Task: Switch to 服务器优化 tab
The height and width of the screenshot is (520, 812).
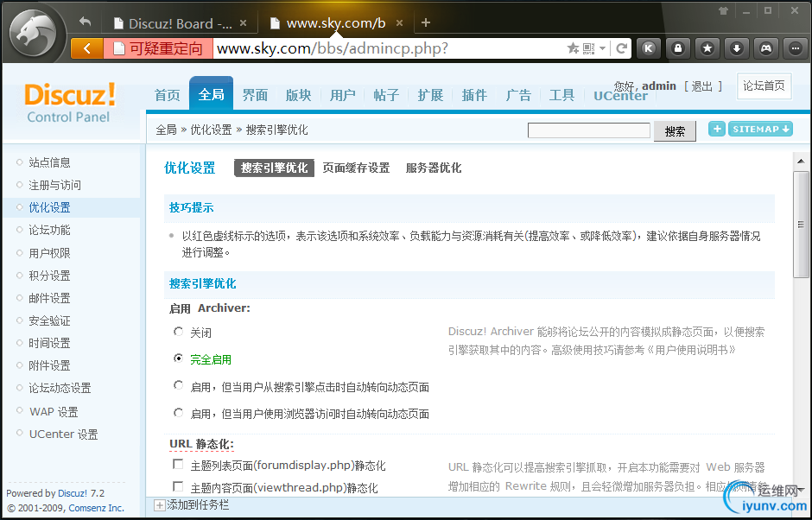Action: click(434, 168)
